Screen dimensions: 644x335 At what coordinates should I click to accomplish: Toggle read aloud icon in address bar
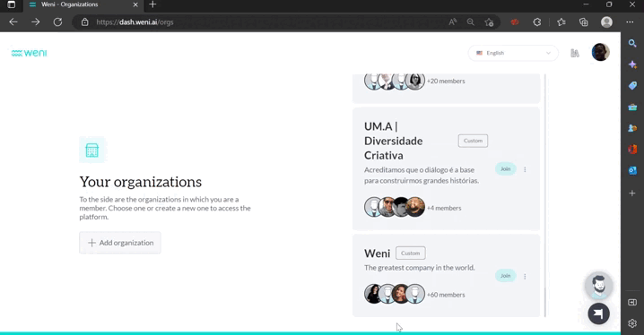[x=453, y=22]
